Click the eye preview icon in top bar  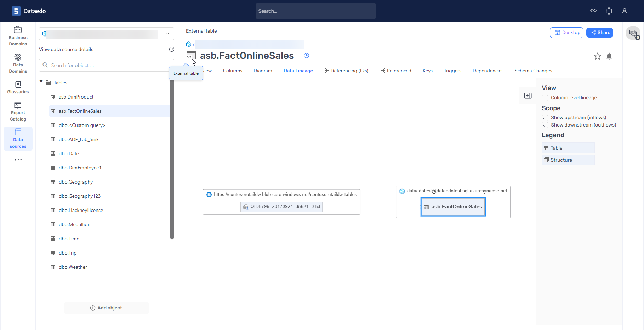pos(593,11)
